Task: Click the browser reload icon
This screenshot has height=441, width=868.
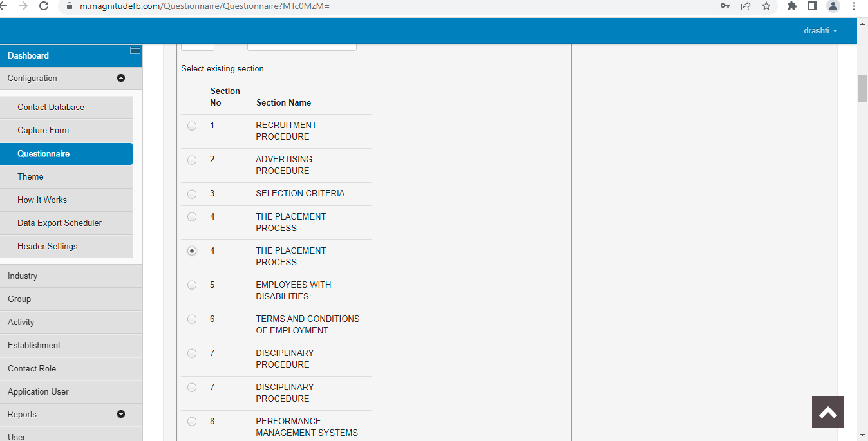Action: 44,6
